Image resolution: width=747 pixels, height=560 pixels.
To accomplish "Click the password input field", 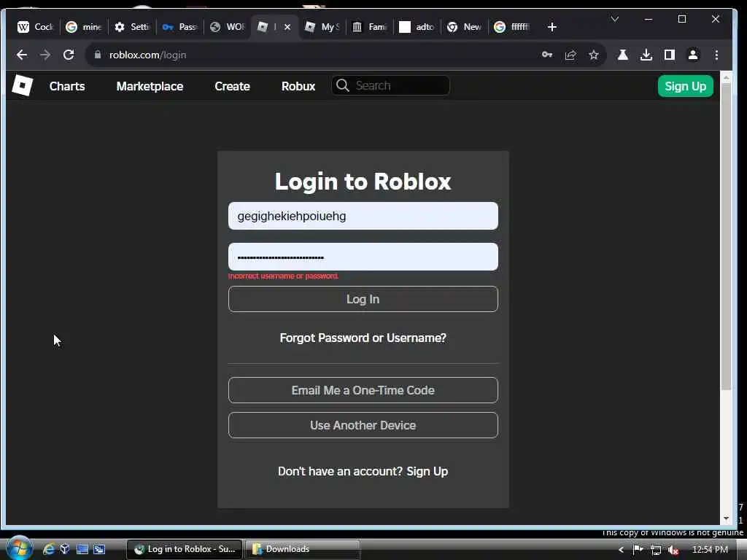I will click(x=363, y=257).
